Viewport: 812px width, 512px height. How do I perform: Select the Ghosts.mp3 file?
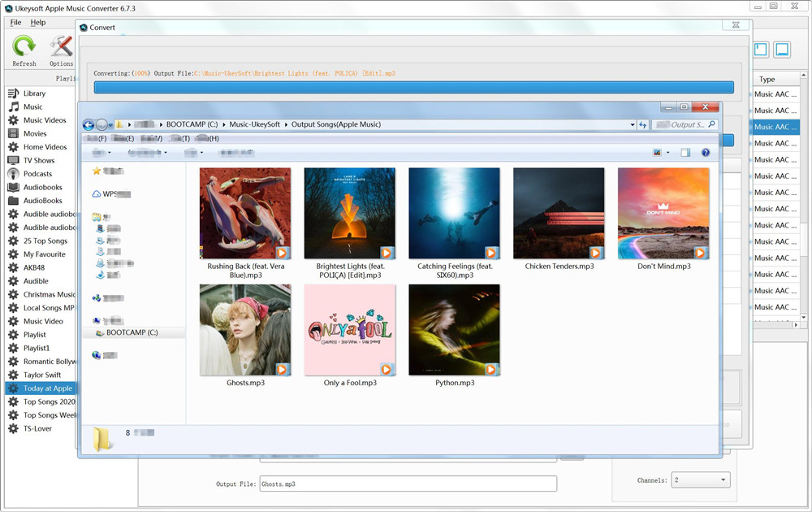point(245,336)
